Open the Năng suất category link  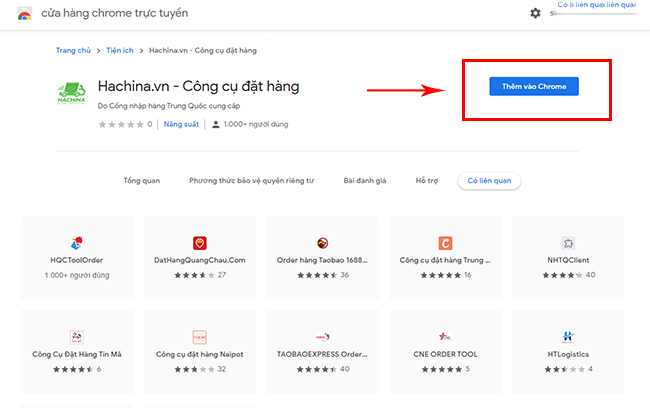[x=181, y=124]
